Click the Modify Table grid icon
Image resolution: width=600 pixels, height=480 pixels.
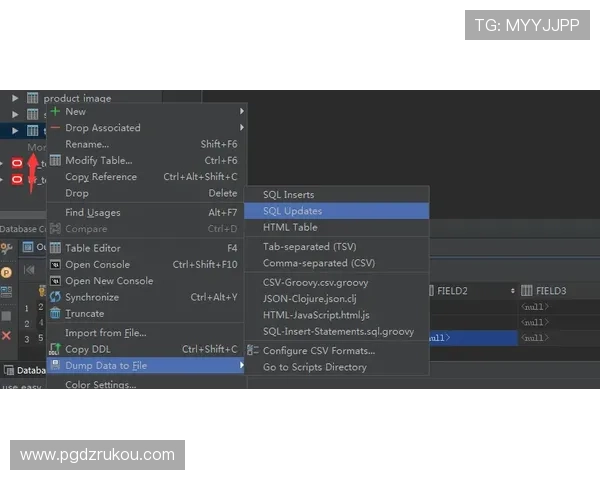pos(56,160)
